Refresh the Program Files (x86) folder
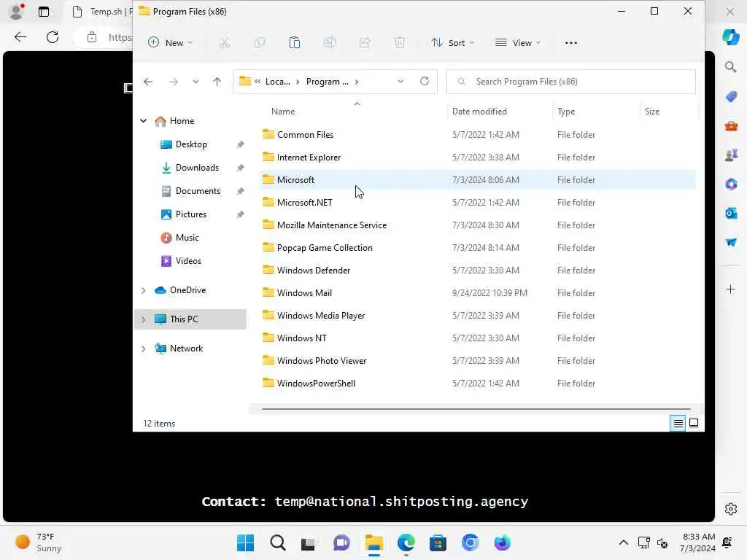Screen dimensions: 747x560 coord(425,81)
